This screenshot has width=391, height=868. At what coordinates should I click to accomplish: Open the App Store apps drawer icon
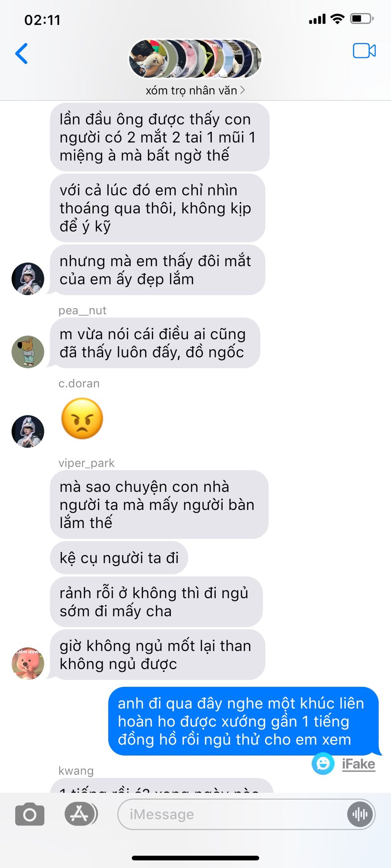click(80, 814)
